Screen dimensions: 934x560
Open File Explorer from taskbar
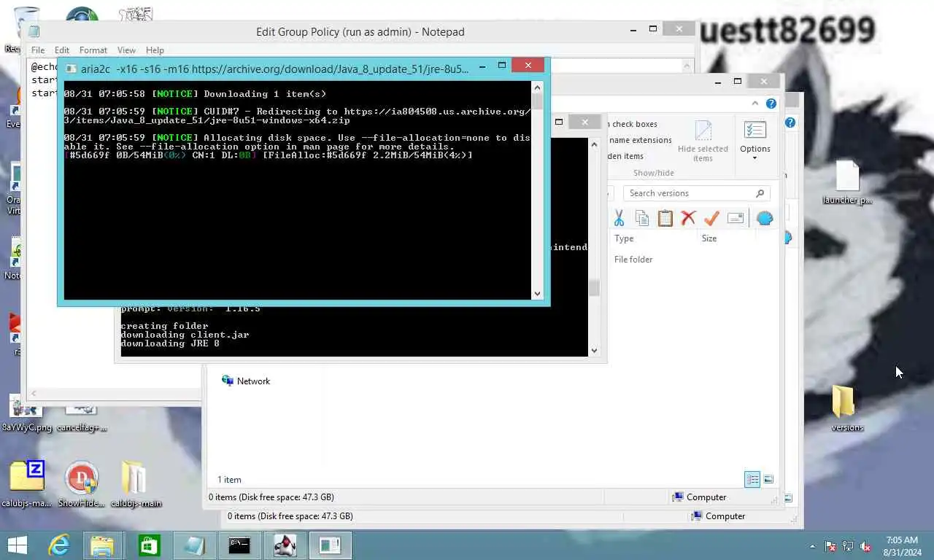pyautogui.click(x=102, y=545)
